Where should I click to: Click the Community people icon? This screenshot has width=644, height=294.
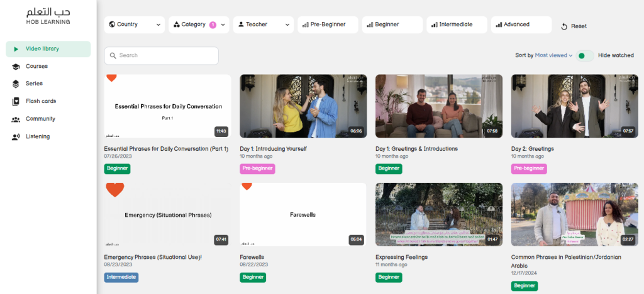[16, 119]
